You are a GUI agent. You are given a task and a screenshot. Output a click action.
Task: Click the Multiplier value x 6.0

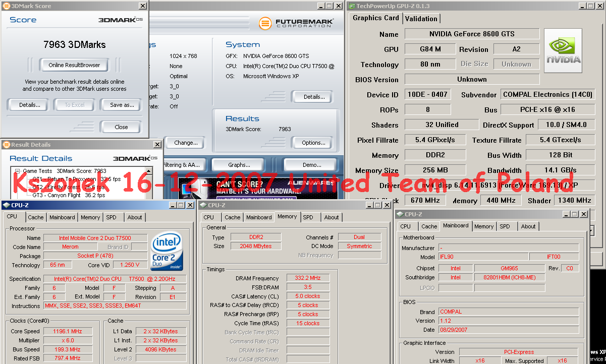[68, 340]
